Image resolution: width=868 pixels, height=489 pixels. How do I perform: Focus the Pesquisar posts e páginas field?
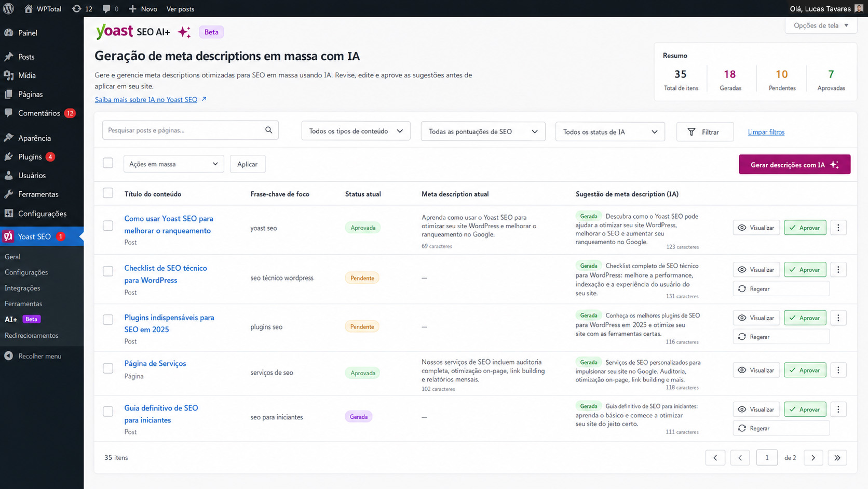191,130
